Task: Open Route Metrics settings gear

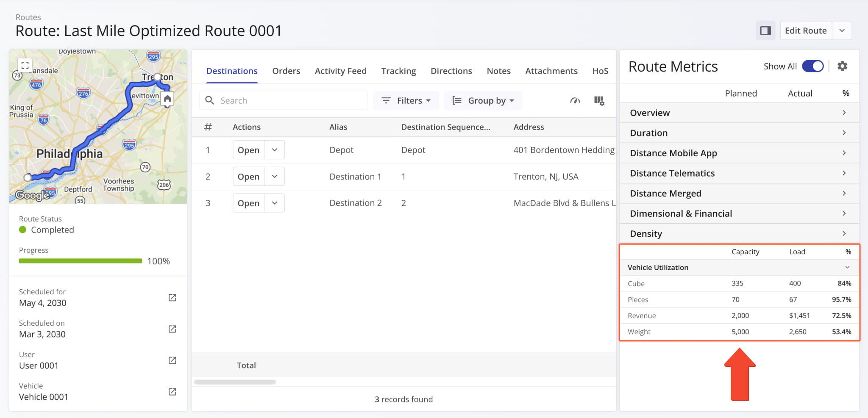Action: click(842, 66)
